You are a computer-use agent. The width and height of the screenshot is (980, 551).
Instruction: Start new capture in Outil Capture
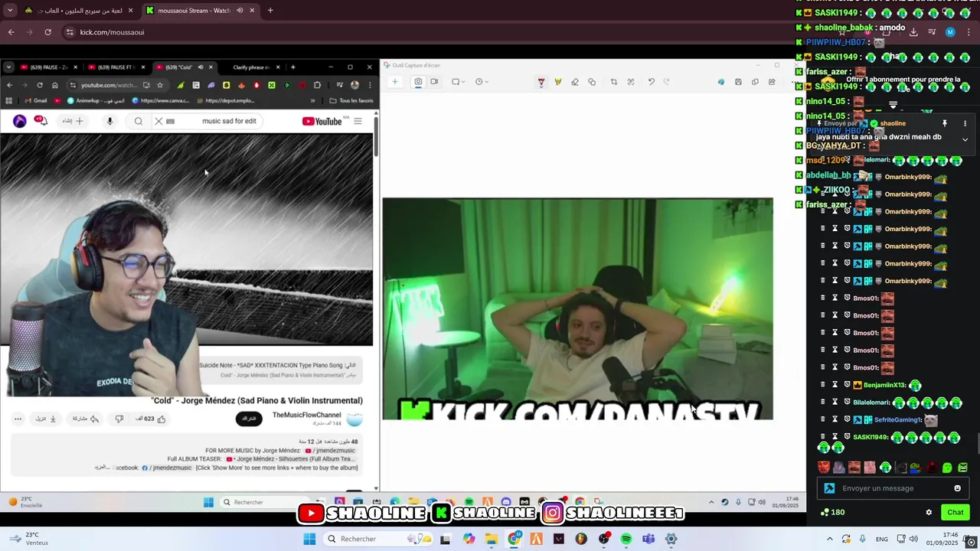click(395, 82)
